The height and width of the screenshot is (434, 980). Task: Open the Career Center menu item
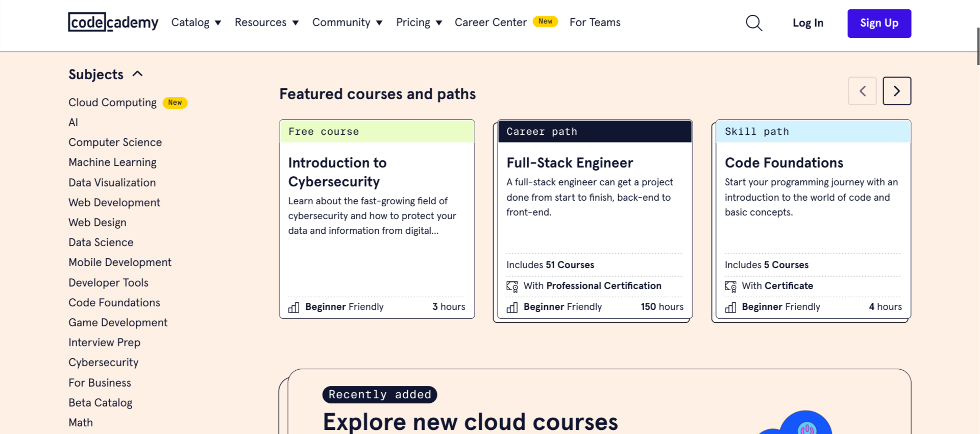pos(491,22)
